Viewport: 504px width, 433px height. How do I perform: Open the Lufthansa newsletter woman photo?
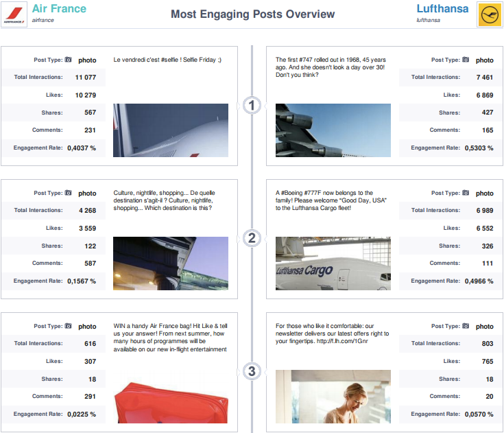pos(333,397)
